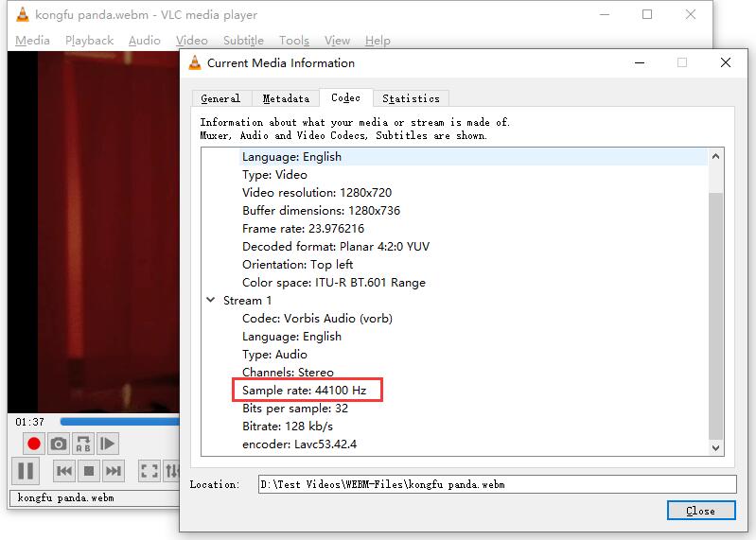Image resolution: width=756 pixels, height=540 pixels.
Task: Take a snapshot with the camera icon
Action: [x=59, y=444]
